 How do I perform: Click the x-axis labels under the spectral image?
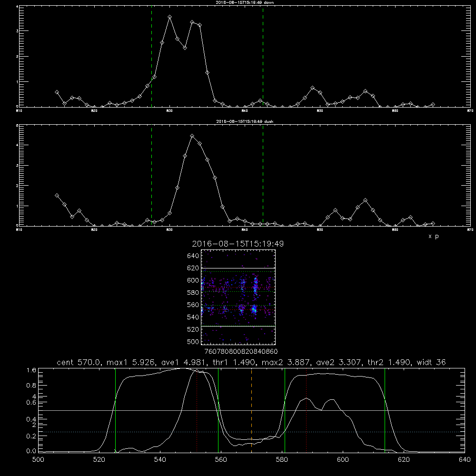tap(241, 352)
